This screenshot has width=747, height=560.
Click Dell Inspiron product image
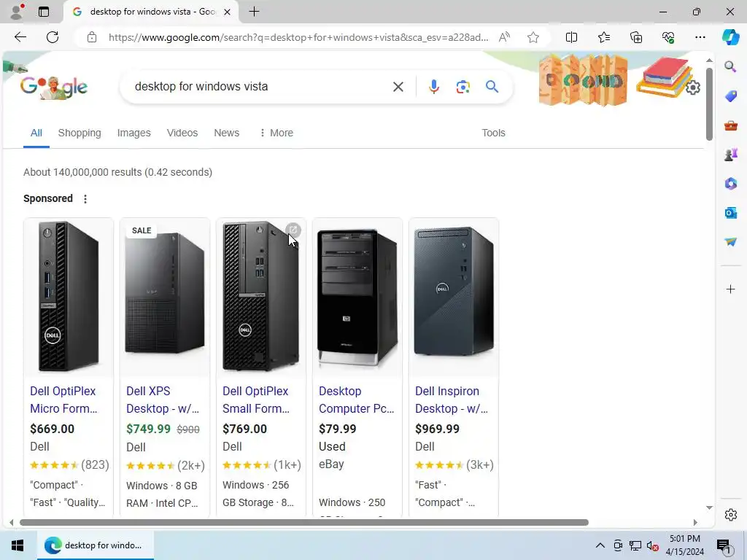point(454,296)
